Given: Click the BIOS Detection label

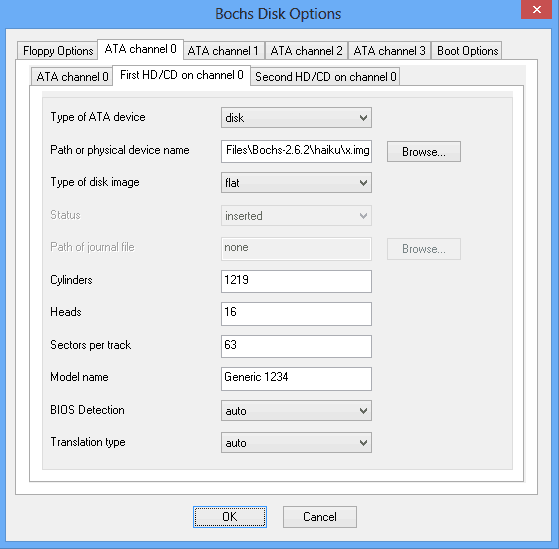Looking at the screenshot, I should [87, 410].
